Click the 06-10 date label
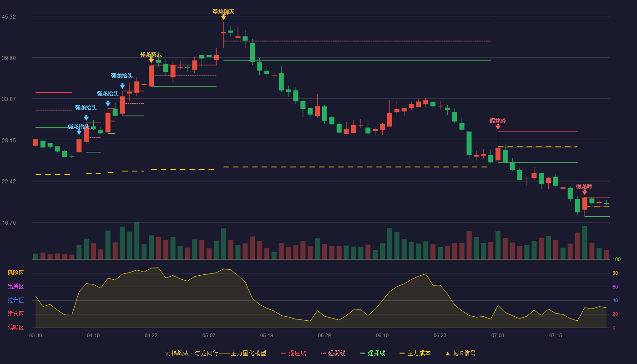 click(382, 335)
